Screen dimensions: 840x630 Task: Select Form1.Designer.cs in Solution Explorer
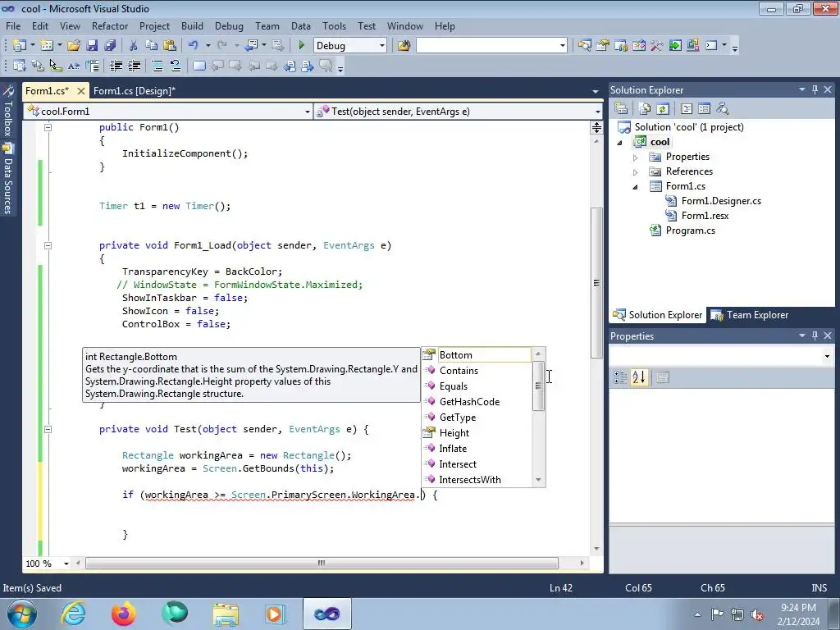tap(721, 201)
